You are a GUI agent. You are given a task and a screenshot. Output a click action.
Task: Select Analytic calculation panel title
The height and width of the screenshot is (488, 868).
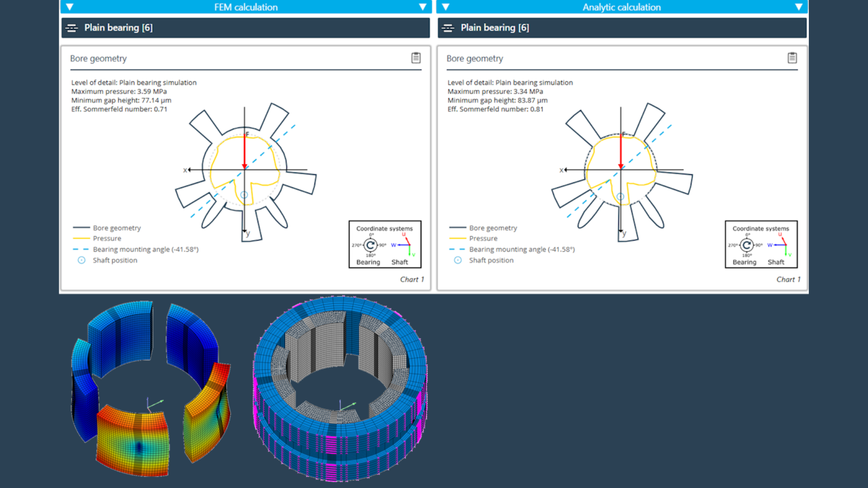point(622,7)
